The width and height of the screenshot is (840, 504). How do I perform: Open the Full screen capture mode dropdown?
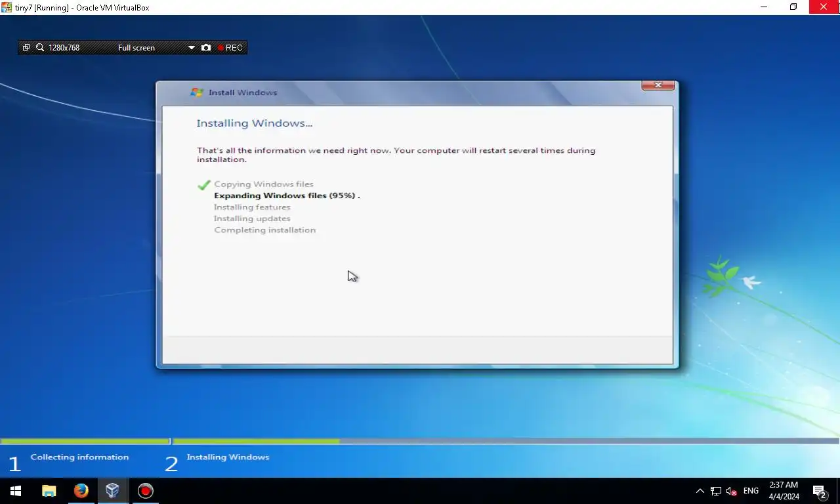pyautogui.click(x=156, y=48)
